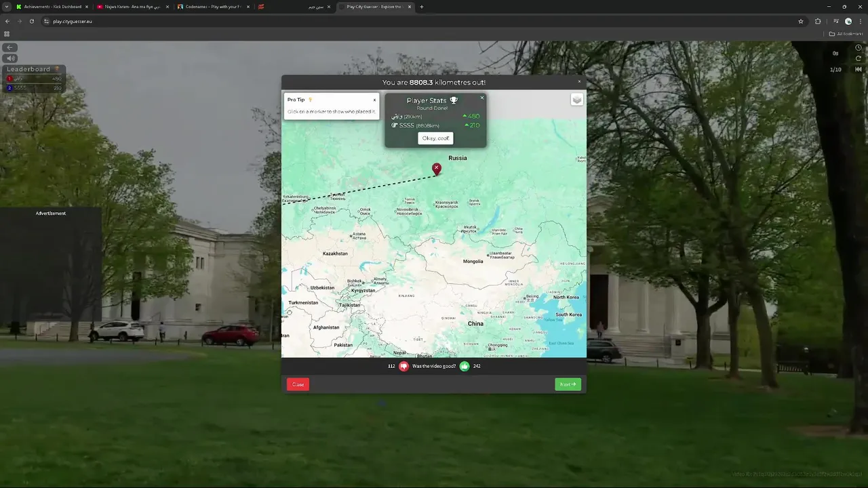Open the map layers switcher icon
The width and height of the screenshot is (868, 488).
(x=576, y=100)
